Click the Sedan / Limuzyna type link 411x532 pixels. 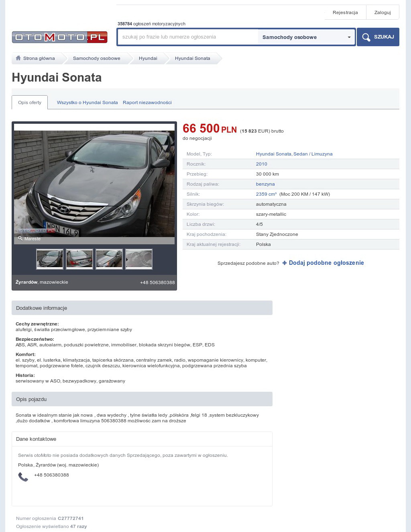coord(313,154)
